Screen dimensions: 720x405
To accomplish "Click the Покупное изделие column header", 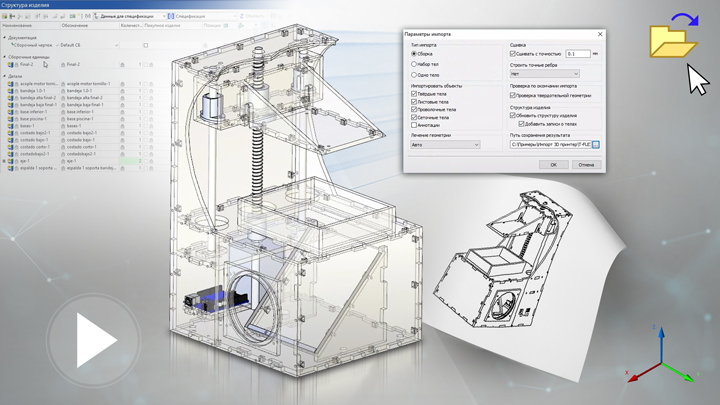I will click(x=173, y=26).
